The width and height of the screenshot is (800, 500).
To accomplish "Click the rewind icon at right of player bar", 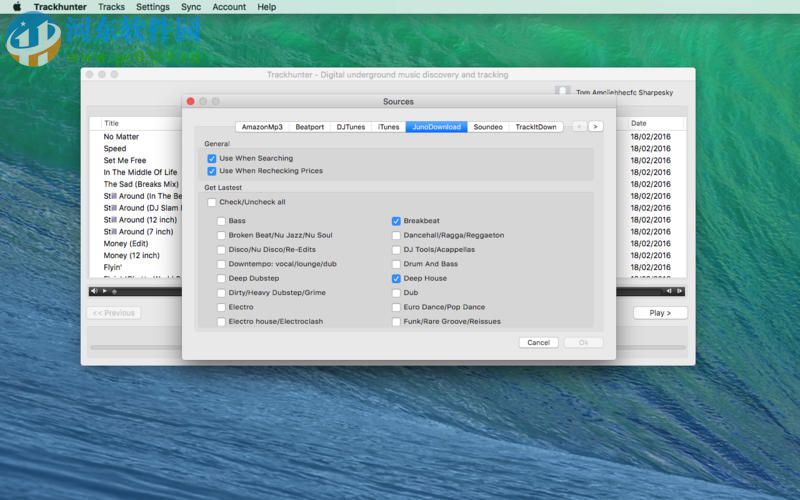I will (669, 291).
